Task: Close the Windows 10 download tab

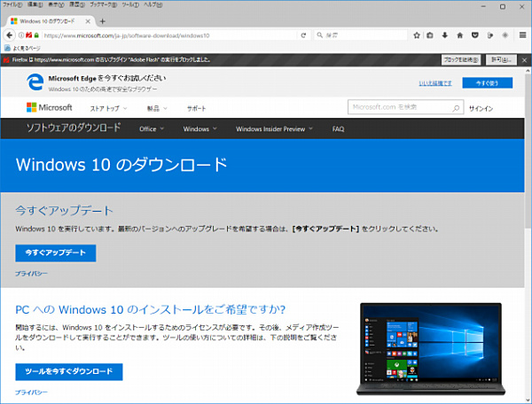Action: [x=88, y=21]
